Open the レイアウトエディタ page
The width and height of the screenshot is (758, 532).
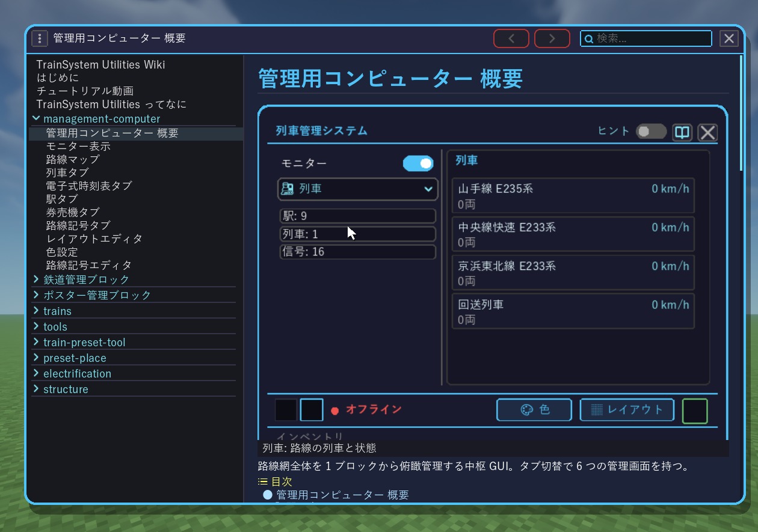[x=94, y=239]
